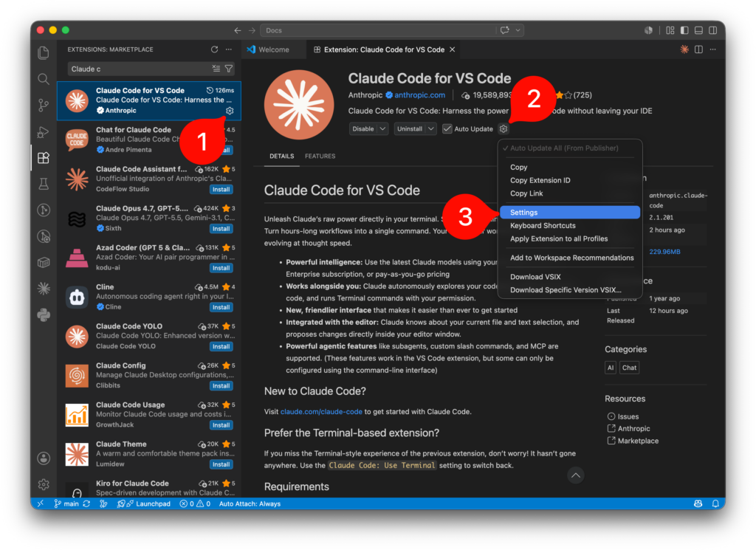
Task: Clear extensions search results icon
Action: [x=216, y=69]
